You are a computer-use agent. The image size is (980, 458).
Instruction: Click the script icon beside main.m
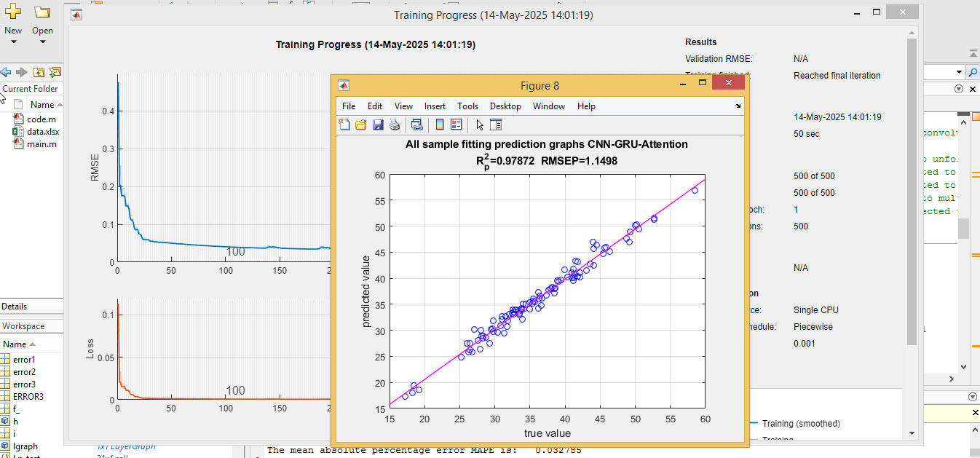coord(18,144)
